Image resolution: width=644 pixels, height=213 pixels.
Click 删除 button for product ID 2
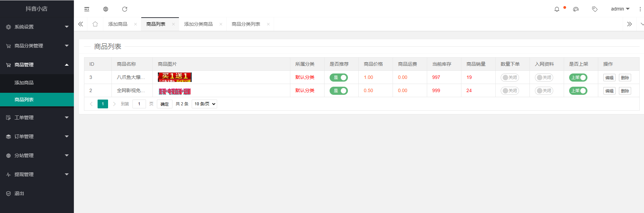625,91
